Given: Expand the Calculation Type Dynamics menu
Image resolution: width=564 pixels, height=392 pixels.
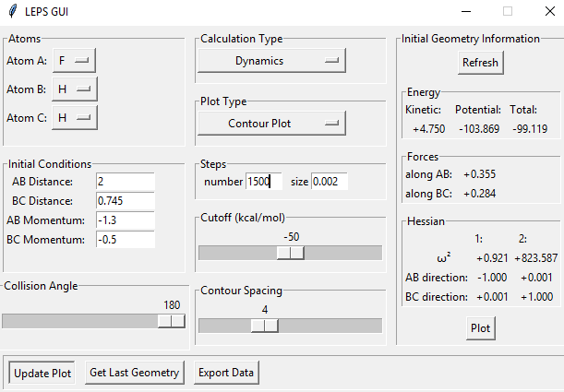Looking at the screenshot, I should pyautogui.click(x=270, y=61).
